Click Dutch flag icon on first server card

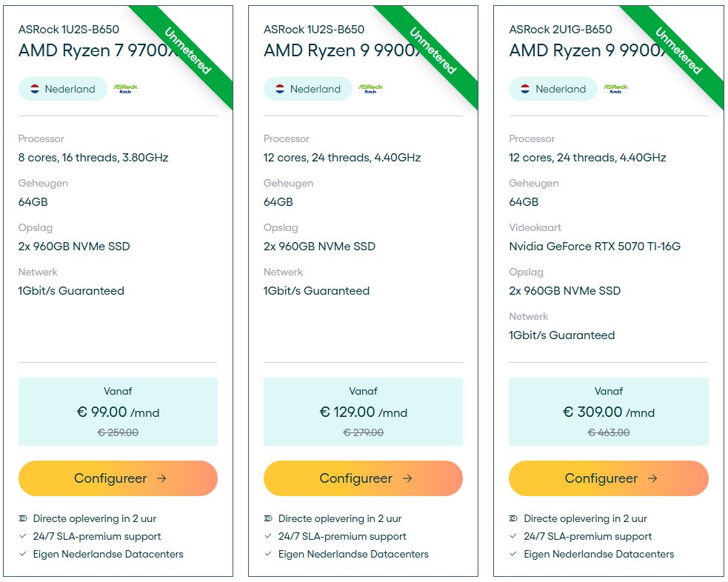pyautogui.click(x=35, y=89)
